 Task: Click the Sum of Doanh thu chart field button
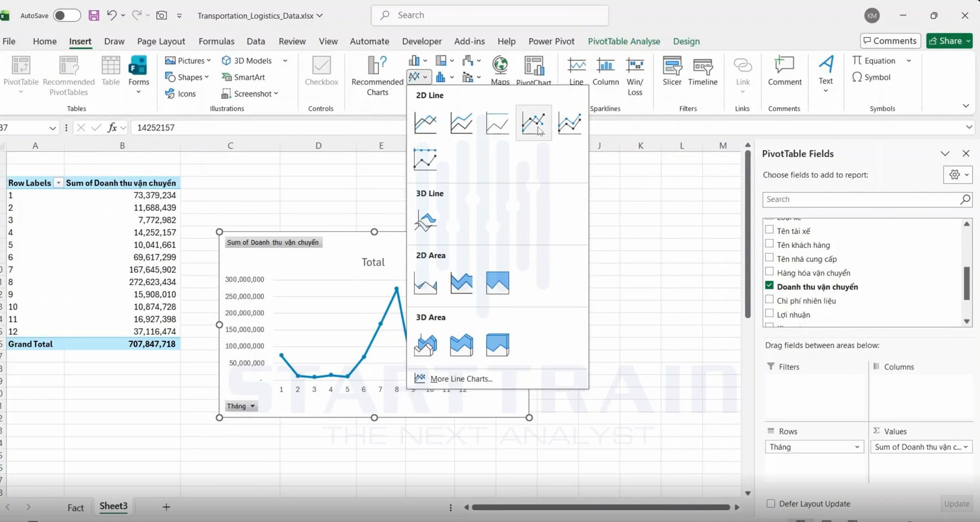coord(273,242)
